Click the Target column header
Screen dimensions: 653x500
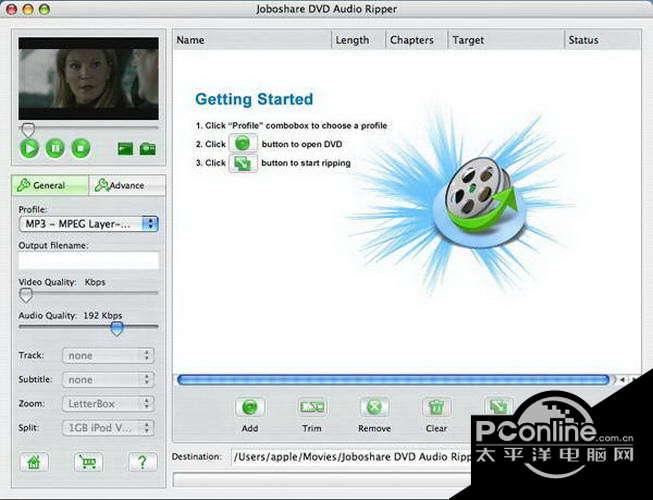pos(506,40)
